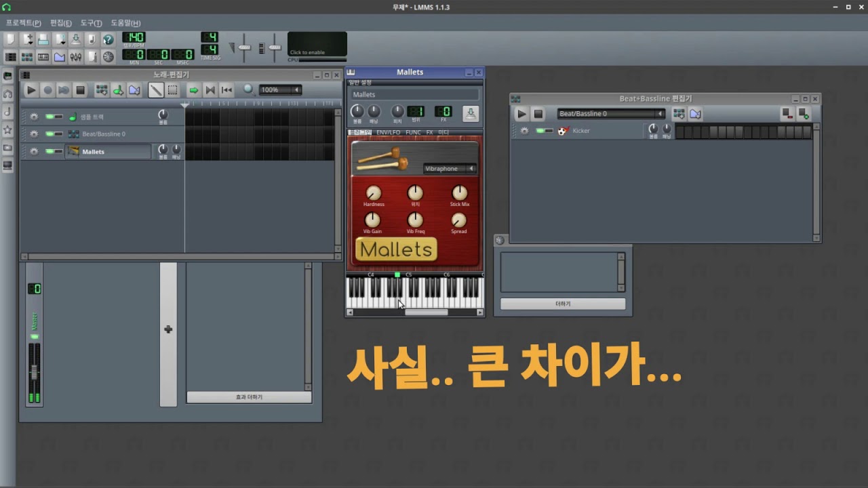The image size is (868, 488).
Task: Select the draw mode pencil tool
Action: point(156,89)
